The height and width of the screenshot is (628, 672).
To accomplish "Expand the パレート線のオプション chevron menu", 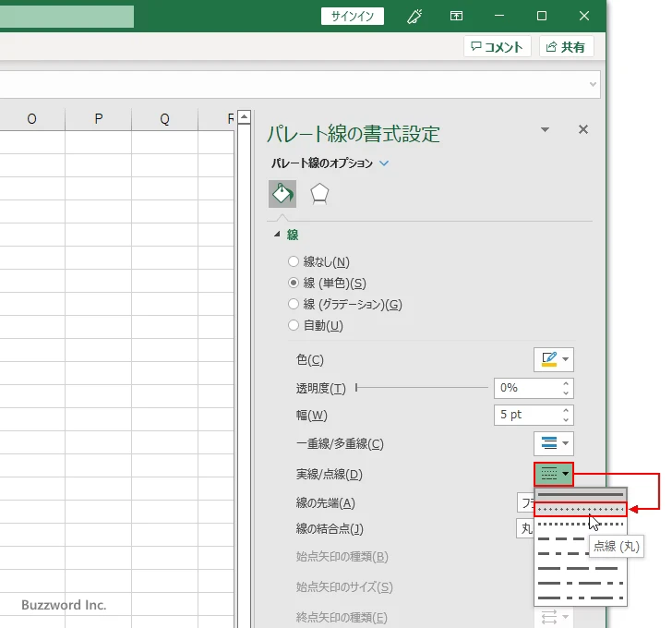I will [384, 163].
